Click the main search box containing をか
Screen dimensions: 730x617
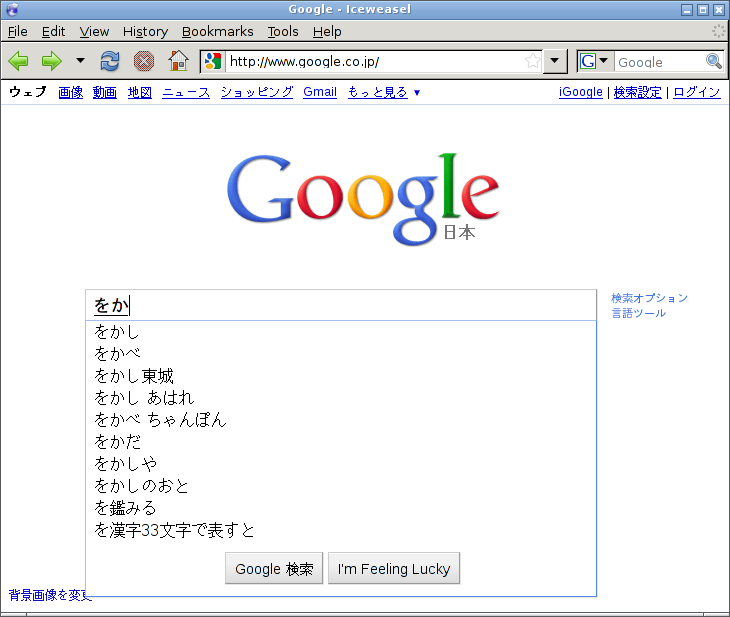tap(341, 305)
